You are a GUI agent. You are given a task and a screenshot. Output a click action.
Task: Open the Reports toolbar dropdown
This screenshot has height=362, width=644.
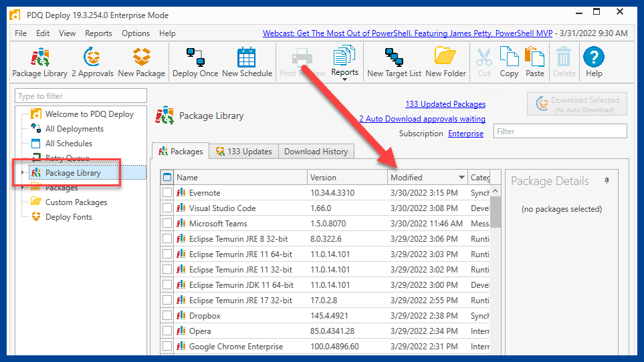coord(344,62)
